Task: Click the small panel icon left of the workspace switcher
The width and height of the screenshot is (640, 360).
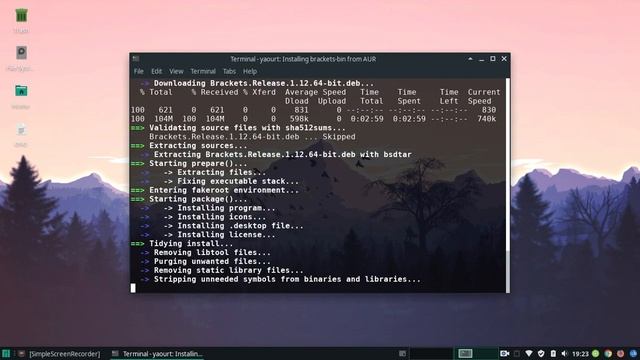Action: pyautogui.click(x=402, y=353)
